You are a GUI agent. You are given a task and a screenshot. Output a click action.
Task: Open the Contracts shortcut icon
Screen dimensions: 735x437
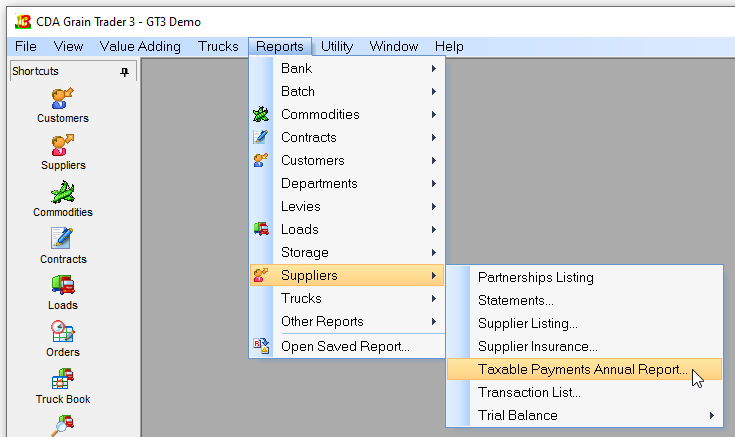point(63,238)
